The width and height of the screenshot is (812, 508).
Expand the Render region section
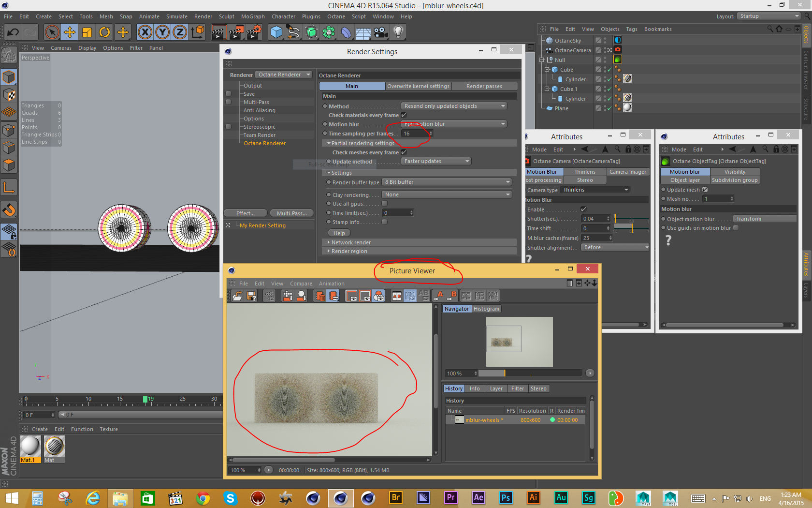click(x=419, y=251)
